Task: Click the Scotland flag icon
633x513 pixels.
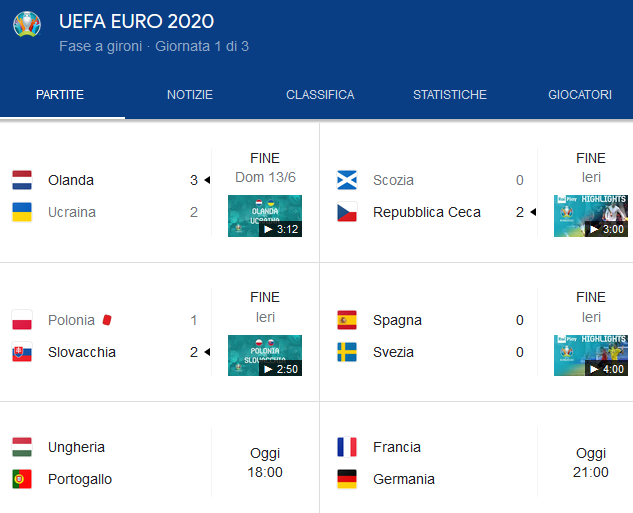Action: click(347, 180)
